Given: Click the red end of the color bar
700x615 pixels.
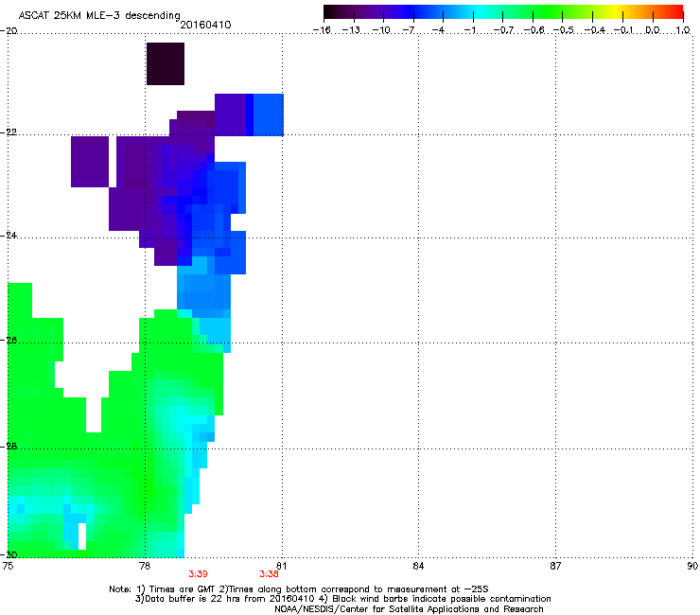Looking at the screenshot, I should tap(676, 11).
